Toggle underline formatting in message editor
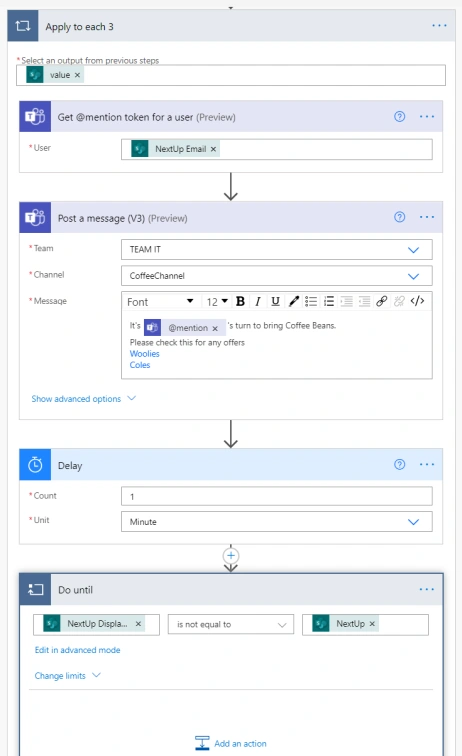Image resolution: width=462 pixels, height=756 pixels. point(275,301)
